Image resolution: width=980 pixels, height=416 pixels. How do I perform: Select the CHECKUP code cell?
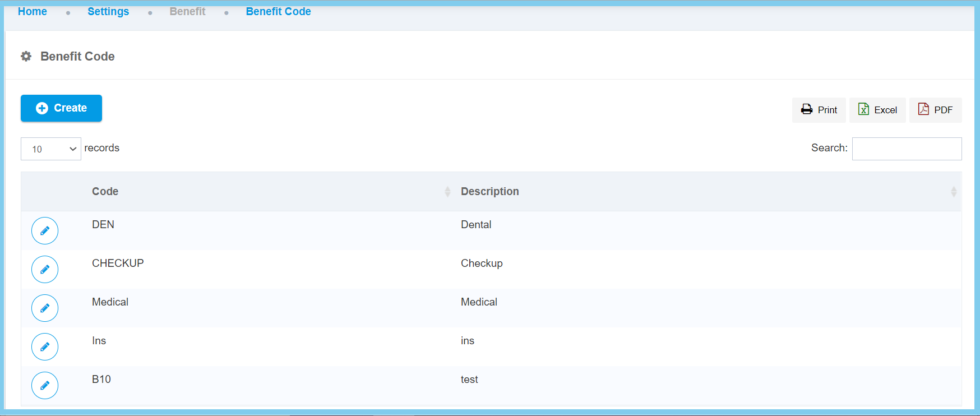tap(118, 264)
